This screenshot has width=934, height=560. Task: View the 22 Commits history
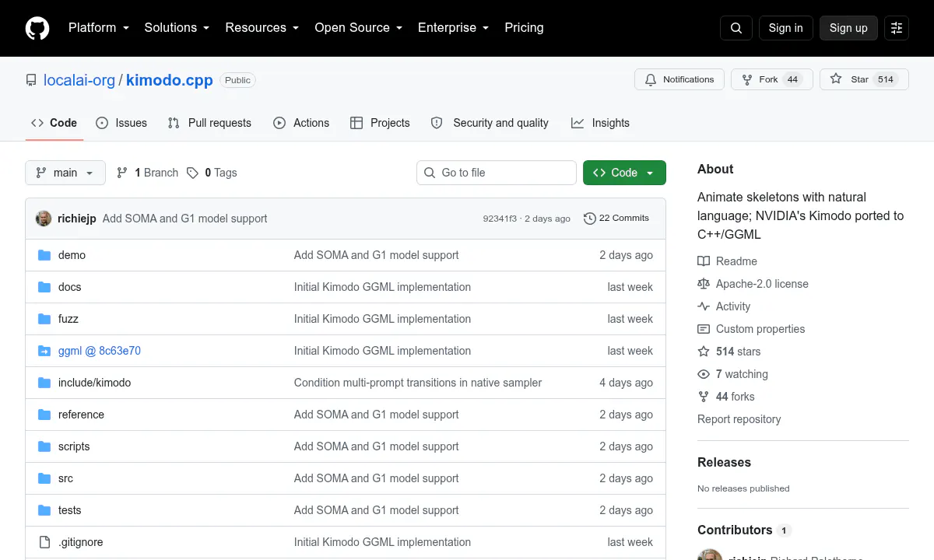pos(616,219)
